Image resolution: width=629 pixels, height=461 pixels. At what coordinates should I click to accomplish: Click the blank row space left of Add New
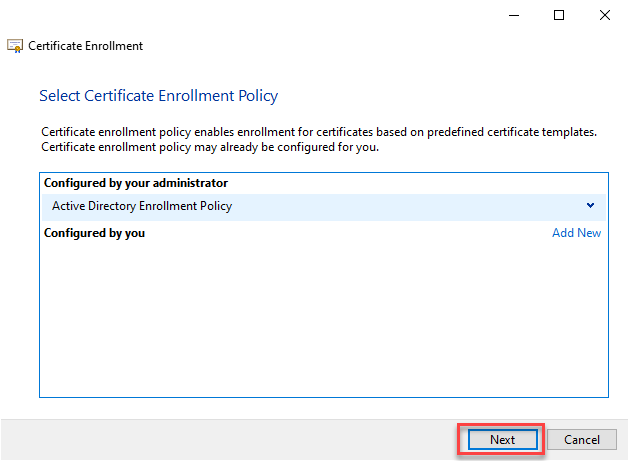(350, 233)
